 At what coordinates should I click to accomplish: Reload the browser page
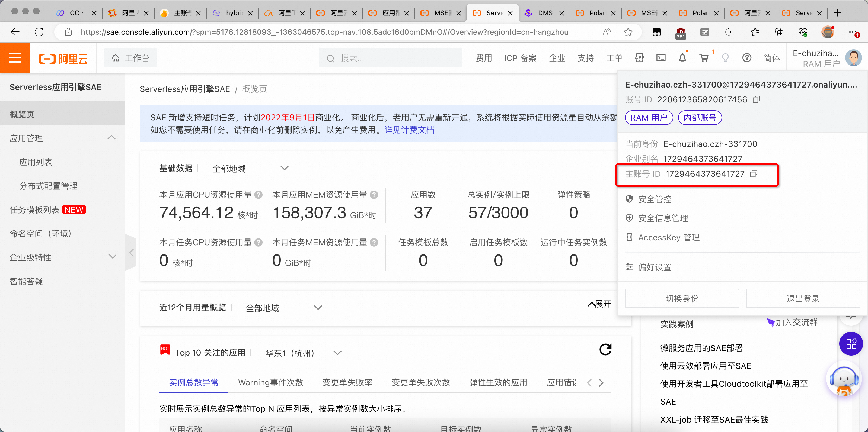pyautogui.click(x=39, y=32)
